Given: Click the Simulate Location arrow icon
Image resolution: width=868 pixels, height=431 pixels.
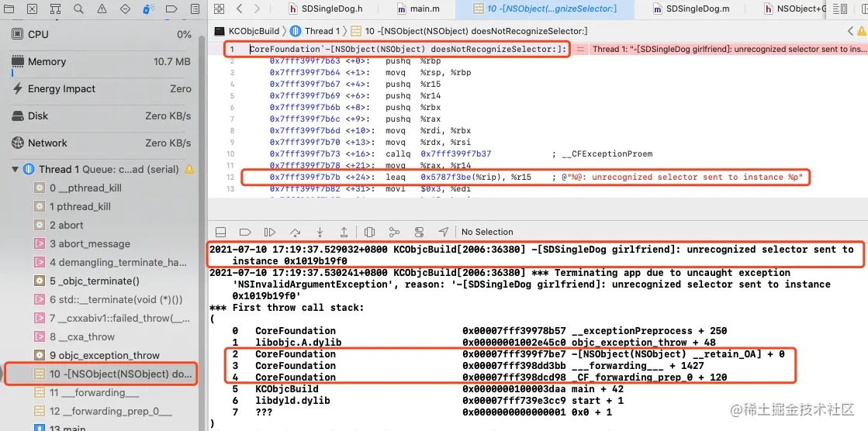Looking at the screenshot, I should pyautogui.click(x=444, y=232).
